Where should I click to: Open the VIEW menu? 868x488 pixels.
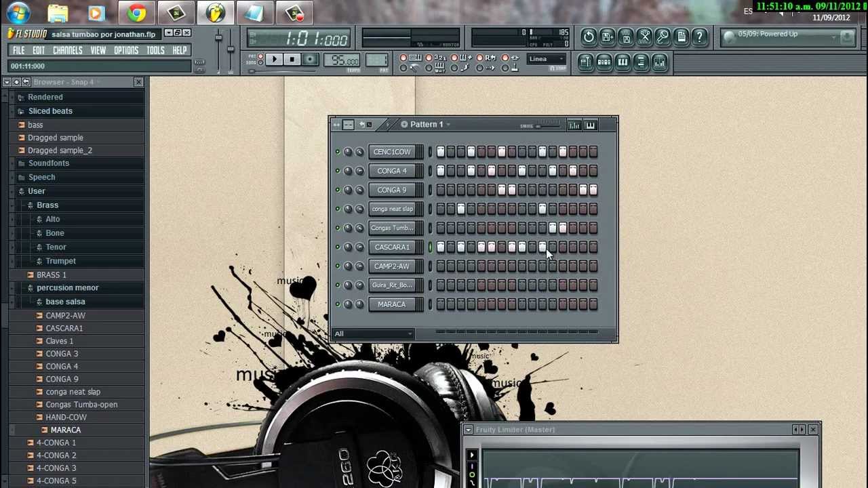pos(98,50)
